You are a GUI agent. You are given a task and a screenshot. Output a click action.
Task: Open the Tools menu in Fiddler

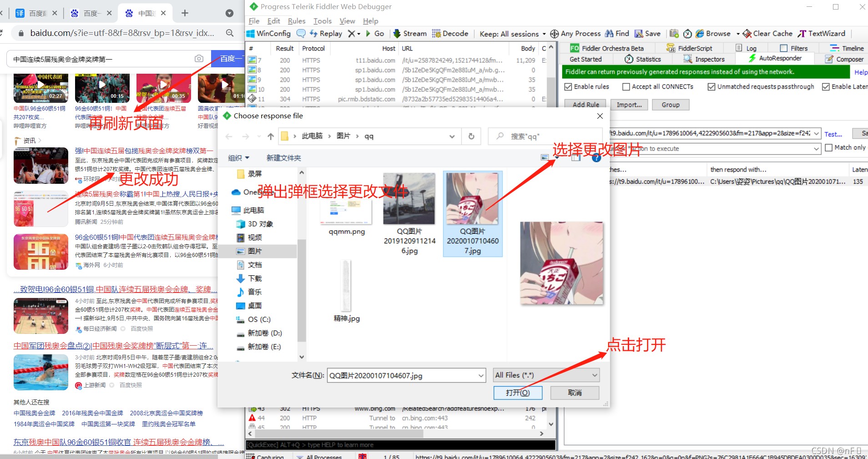[x=323, y=21]
